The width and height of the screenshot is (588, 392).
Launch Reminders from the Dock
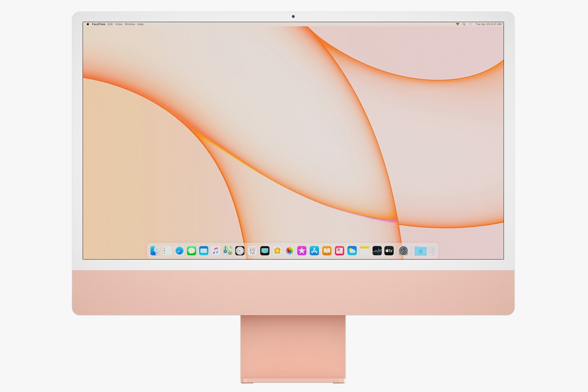pyautogui.click(x=167, y=251)
